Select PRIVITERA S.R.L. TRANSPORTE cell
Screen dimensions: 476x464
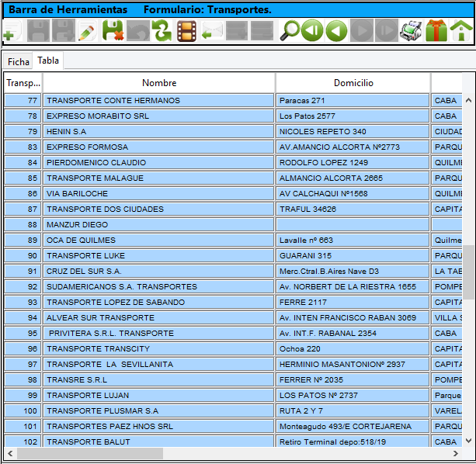point(158,333)
